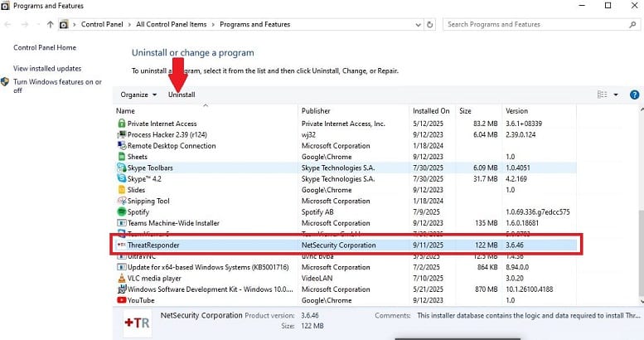Viewport: 644px width, 340px height.
Task: Select the VLC media player icon
Action: point(121,279)
